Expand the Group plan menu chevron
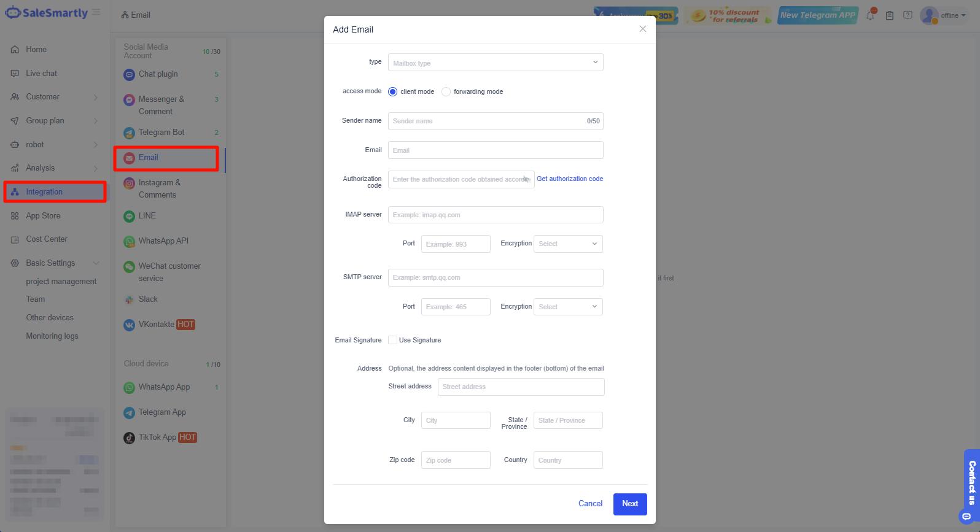The width and height of the screenshot is (980, 532). 96,121
